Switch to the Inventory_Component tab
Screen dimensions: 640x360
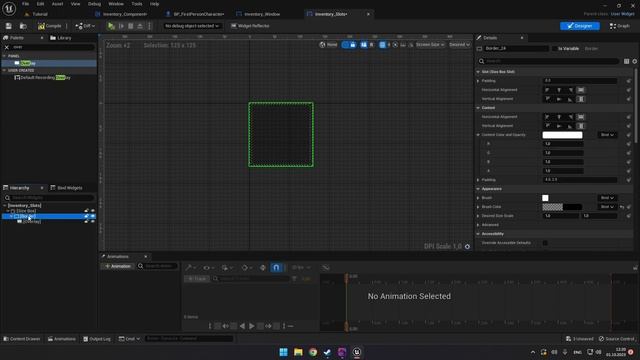(124, 14)
